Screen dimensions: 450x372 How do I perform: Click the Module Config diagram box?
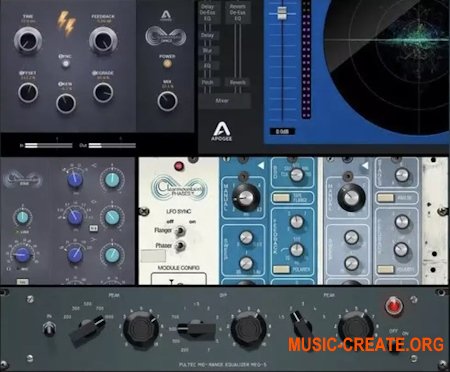(x=179, y=279)
